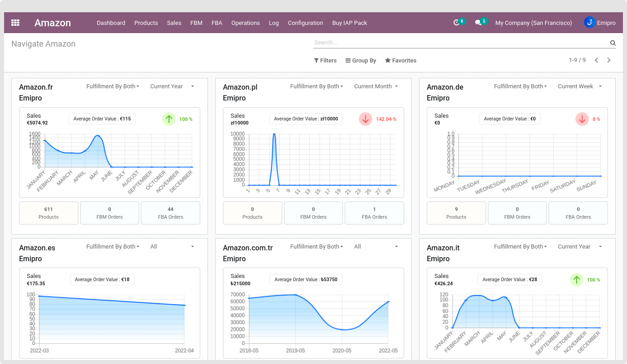Open the apps grid menu icon
627x364 pixels.
coord(15,23)
